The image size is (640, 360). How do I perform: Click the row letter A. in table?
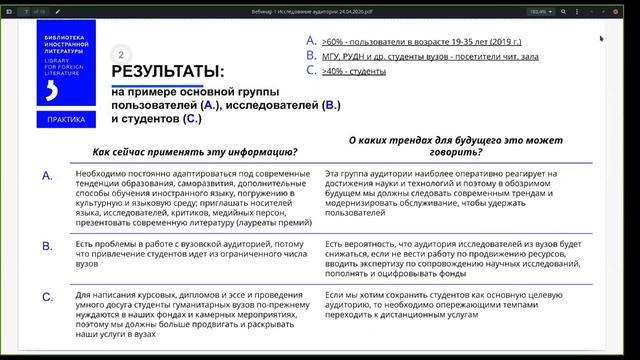(47, 176)
